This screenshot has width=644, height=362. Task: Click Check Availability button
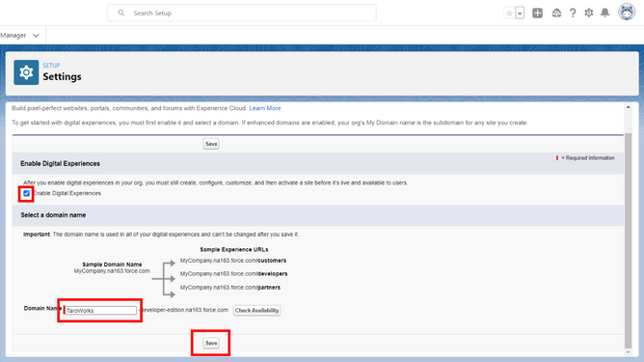(x=257, y=311)
